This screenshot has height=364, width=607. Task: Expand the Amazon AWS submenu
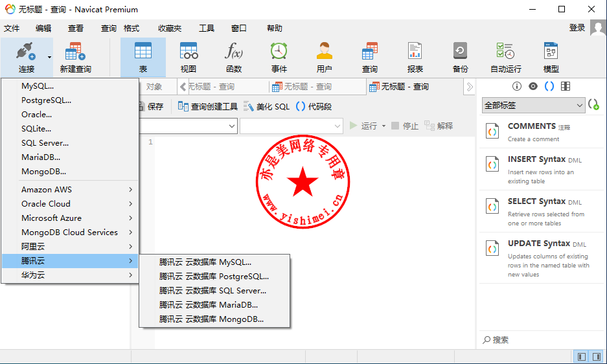click(x=70, y=189)
